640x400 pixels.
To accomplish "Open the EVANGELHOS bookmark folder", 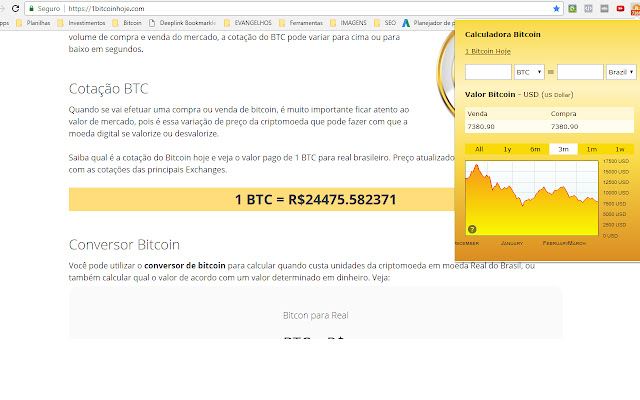I will (247, 23).
